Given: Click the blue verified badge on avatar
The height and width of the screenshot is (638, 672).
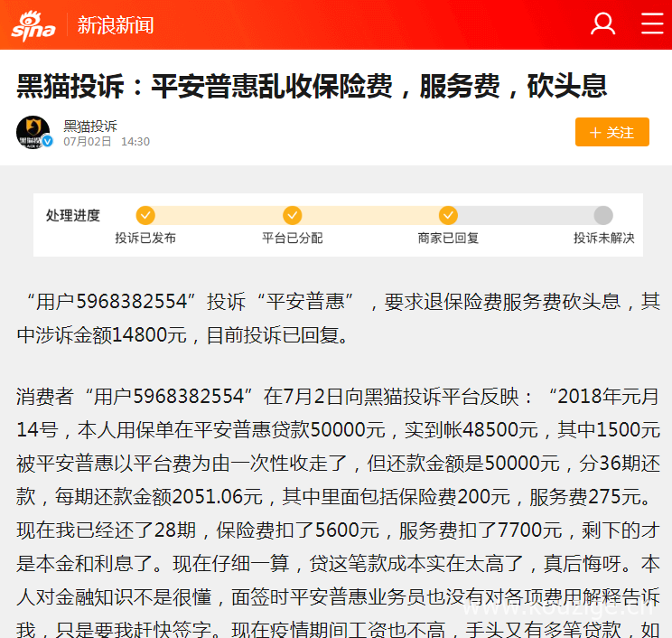Looking at the screenshot, I should (48, 141).
